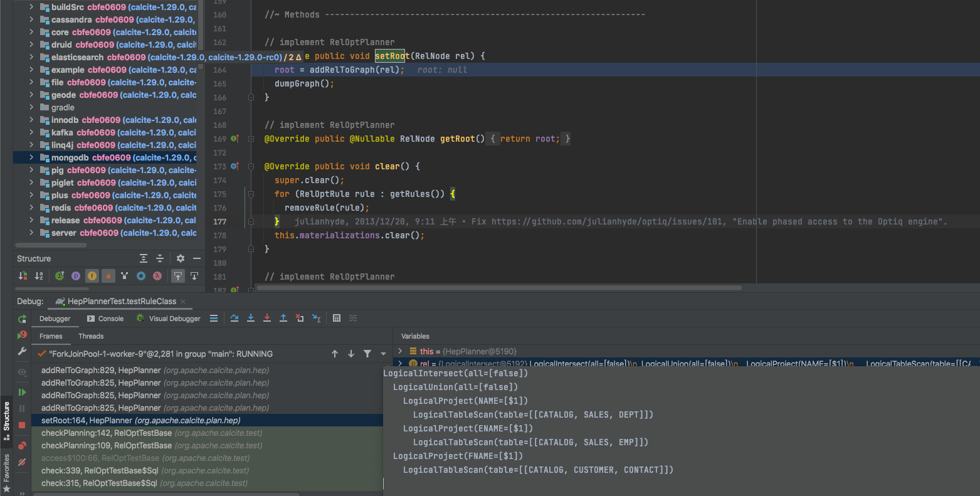Click override gutter icon at line 169
The width and height of the screenshot is (980, 496).
pyautogui.click(x=234, y=139)
